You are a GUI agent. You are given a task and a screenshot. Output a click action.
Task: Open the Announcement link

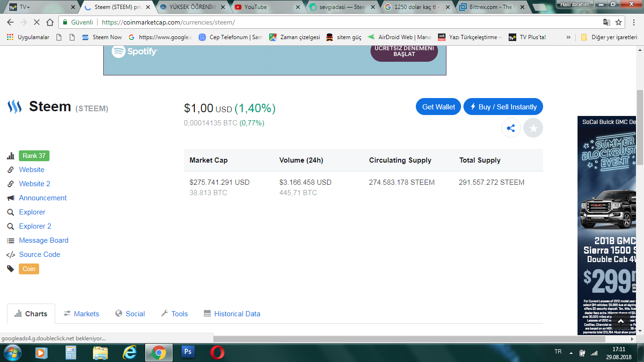(x=43, y=198)
